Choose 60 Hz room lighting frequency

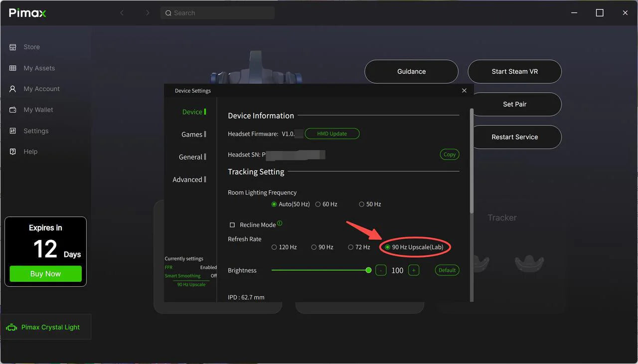point(318,204)
